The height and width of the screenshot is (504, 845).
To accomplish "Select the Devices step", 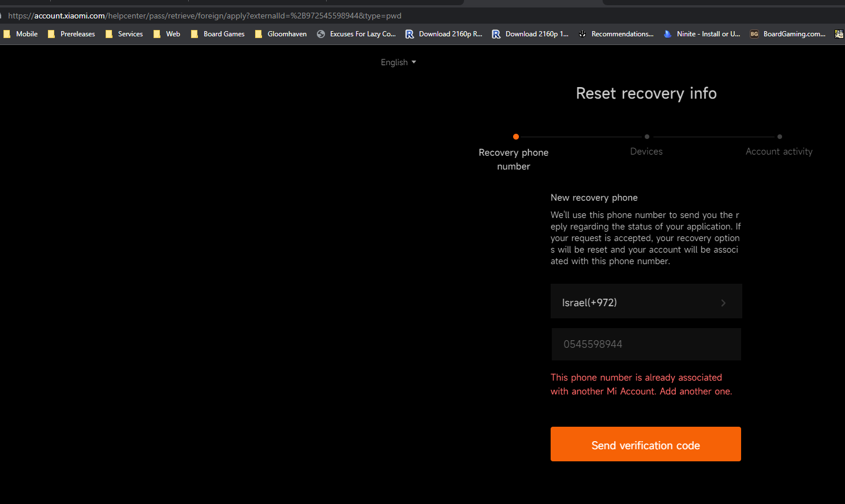I will [x=646, y=151].
